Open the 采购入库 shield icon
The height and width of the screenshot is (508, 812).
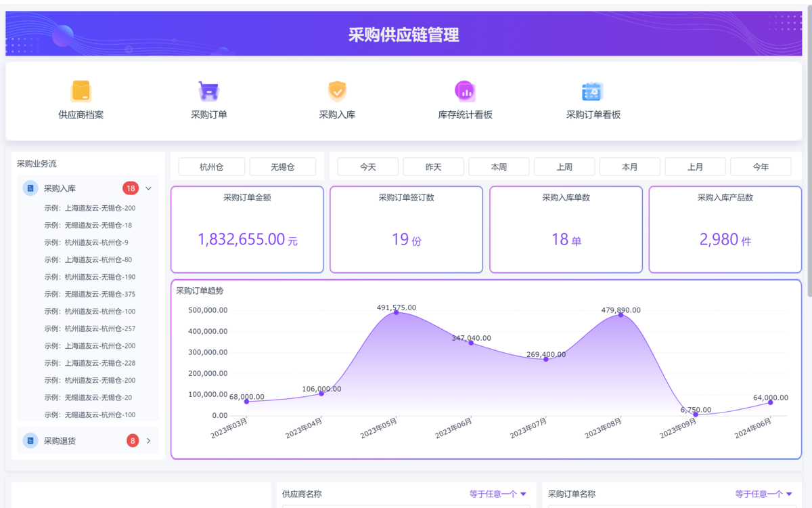337,91
